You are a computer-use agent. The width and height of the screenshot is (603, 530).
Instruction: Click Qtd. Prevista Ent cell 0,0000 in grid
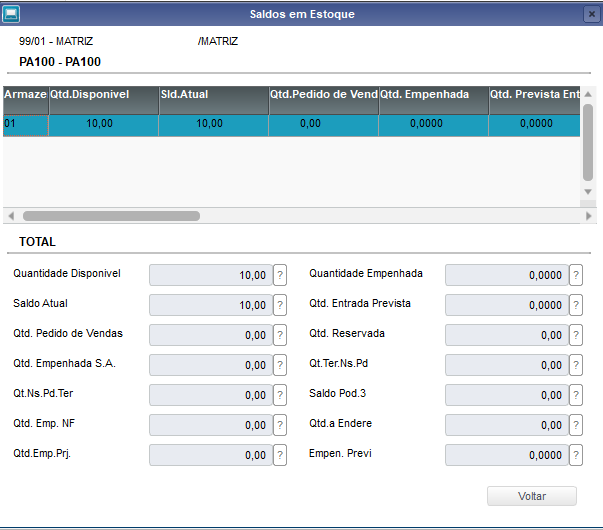click(535, 125)
